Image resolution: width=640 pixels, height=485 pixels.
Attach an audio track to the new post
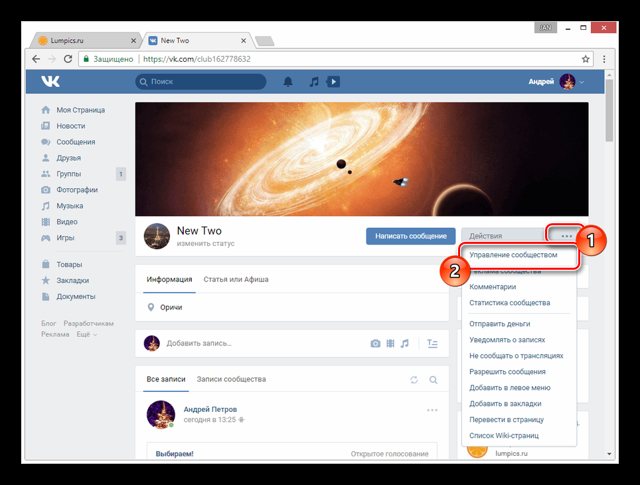(404, 343)
